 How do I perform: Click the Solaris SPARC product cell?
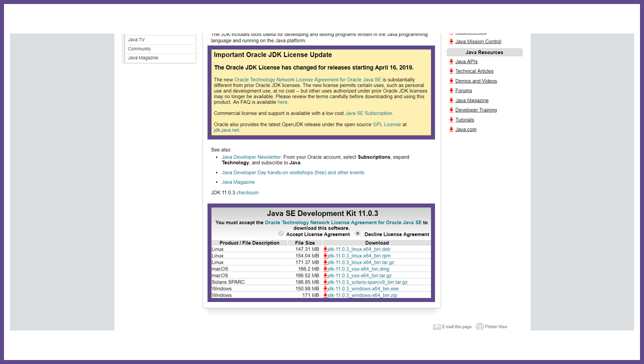point(249,282)
